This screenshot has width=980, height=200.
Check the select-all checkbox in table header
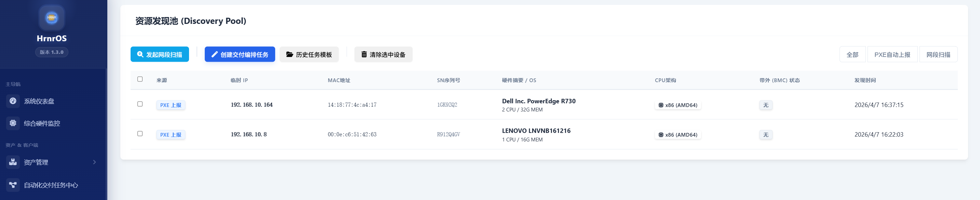(140, 79)
